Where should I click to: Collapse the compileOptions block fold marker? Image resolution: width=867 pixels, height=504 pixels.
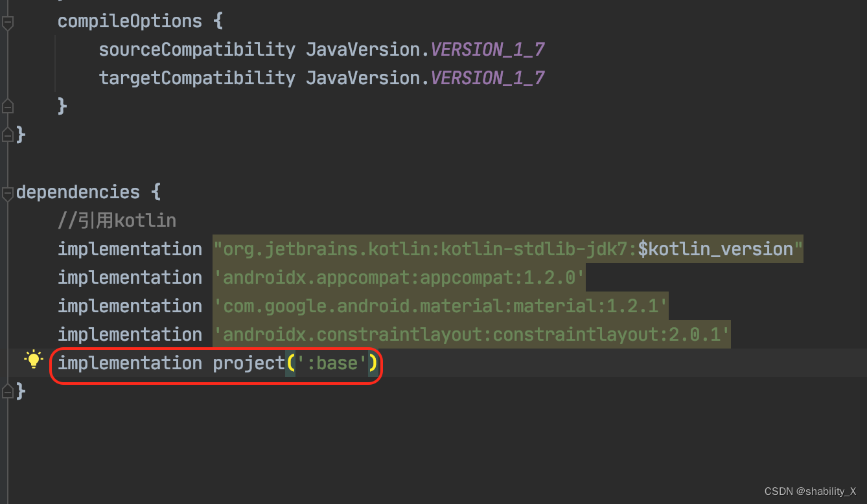tap(7, 23)
